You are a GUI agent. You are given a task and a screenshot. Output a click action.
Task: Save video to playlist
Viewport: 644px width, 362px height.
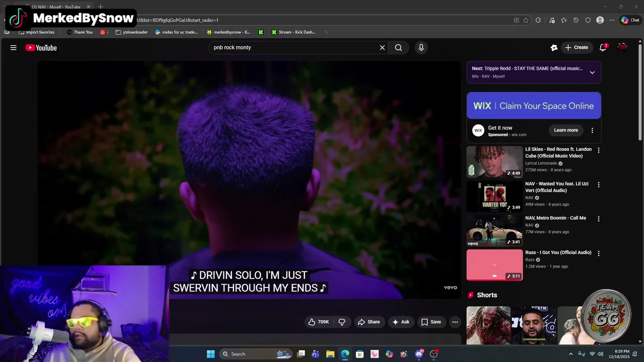click(431, 322)
